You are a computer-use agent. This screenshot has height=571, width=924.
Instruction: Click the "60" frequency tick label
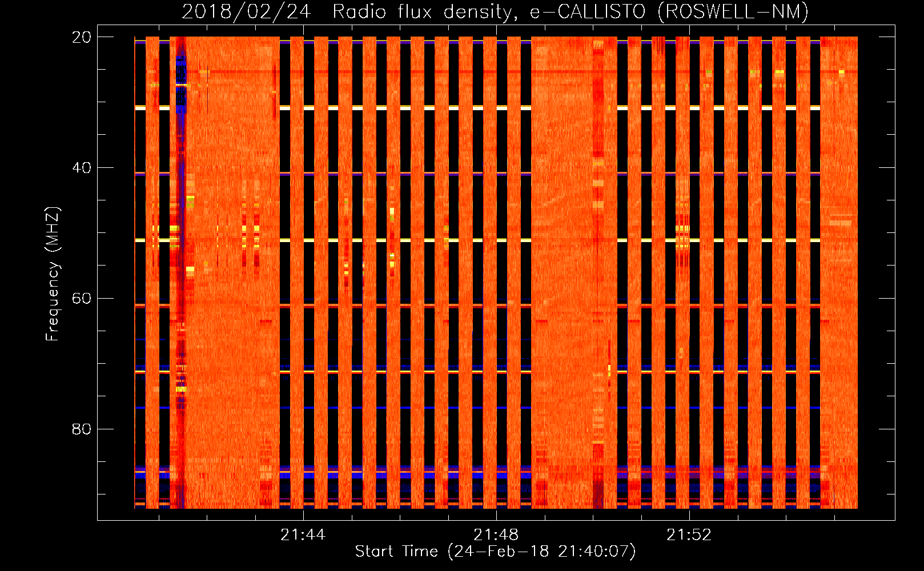(82, 299)
